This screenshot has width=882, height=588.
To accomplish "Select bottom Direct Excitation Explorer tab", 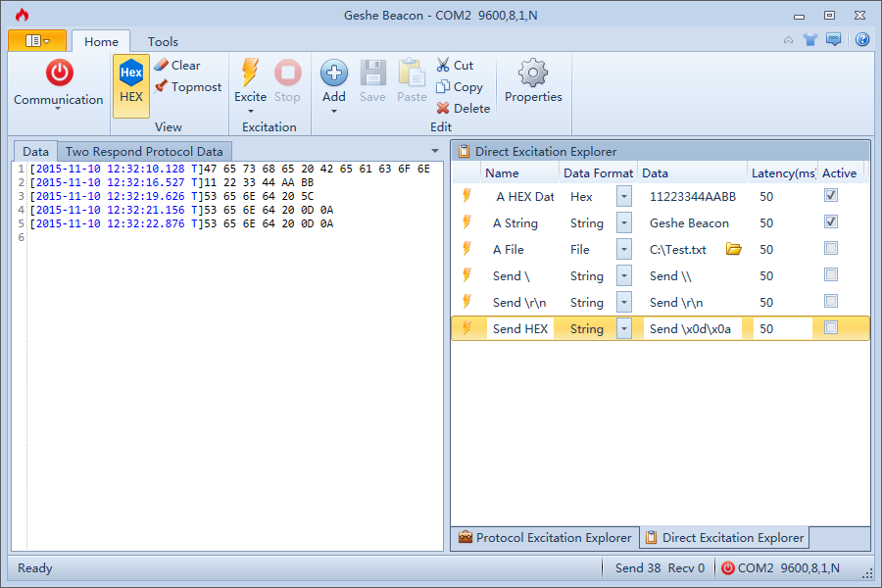I will (x=724, y=538).
